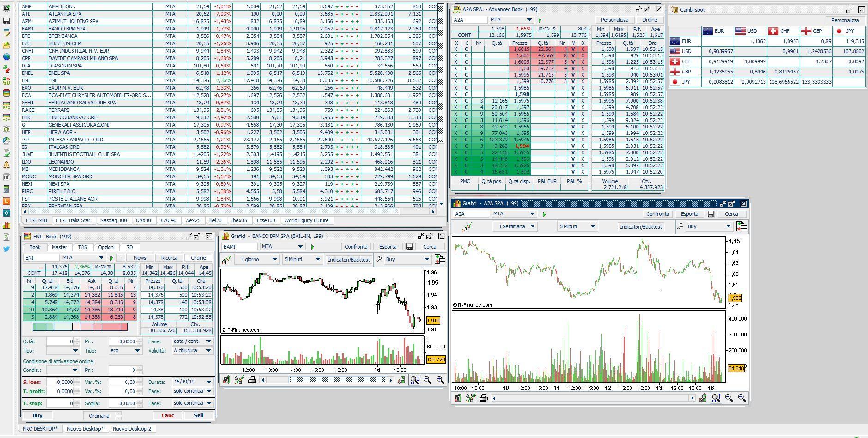Image resolution: width=868 pixels, height=438 pixels.
Task: Open the Opzioni tab in ENI Book
Action: pos(106,247)
